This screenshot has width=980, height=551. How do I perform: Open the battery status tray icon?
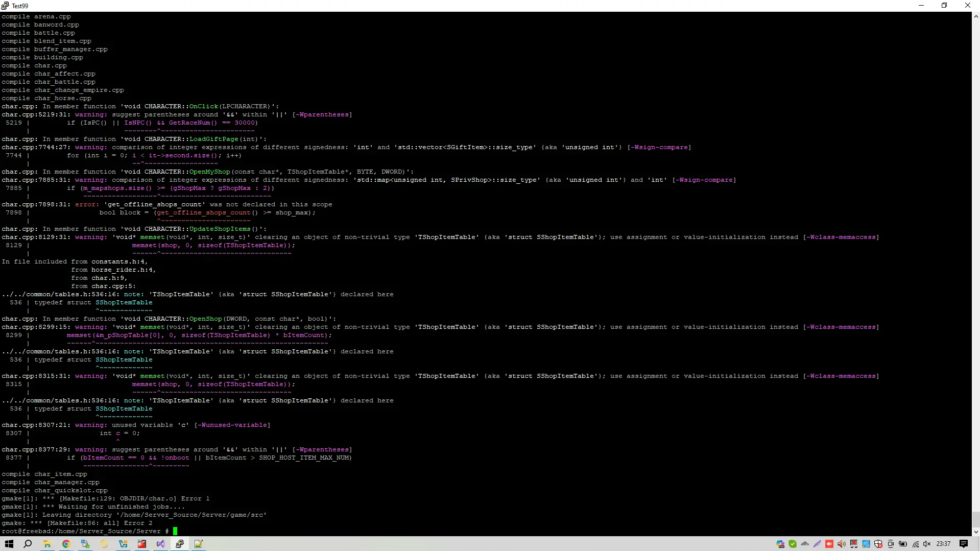903,544
